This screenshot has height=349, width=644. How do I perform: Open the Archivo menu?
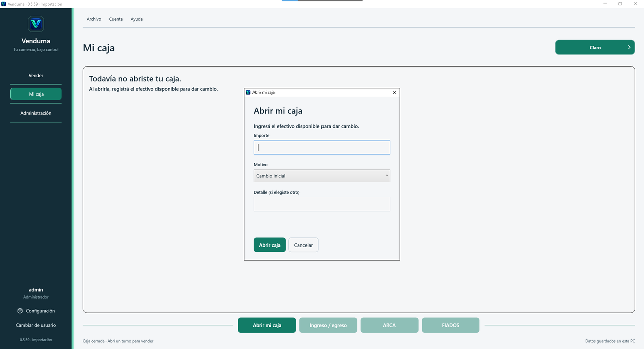coord(94,19)
